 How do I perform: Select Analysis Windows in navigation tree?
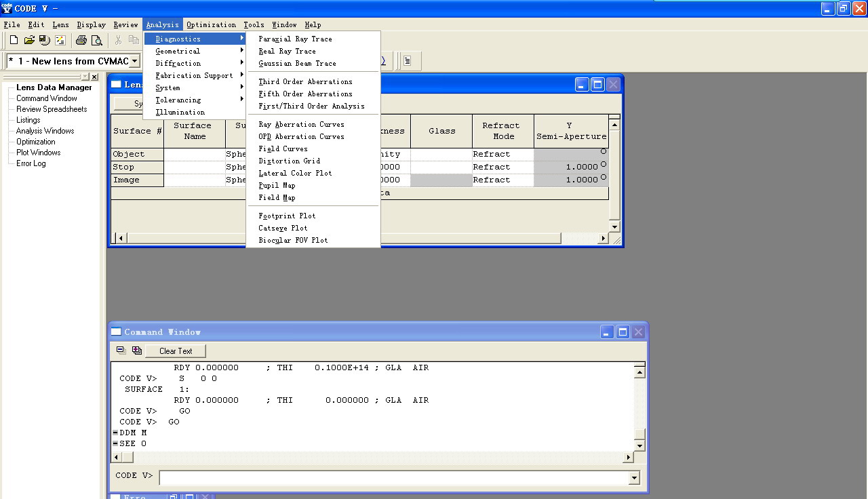pos(45,131)
